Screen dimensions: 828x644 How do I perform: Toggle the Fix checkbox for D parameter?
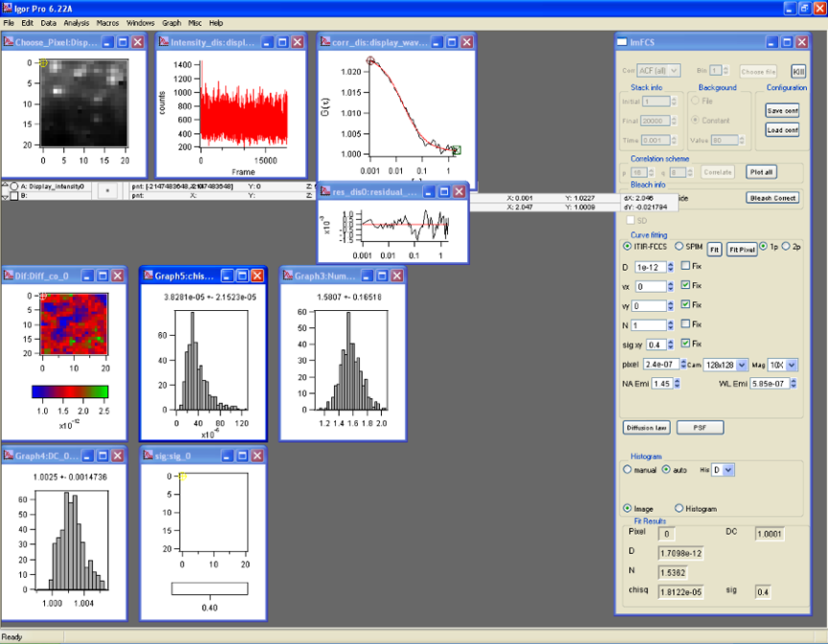tap(685, 267)
